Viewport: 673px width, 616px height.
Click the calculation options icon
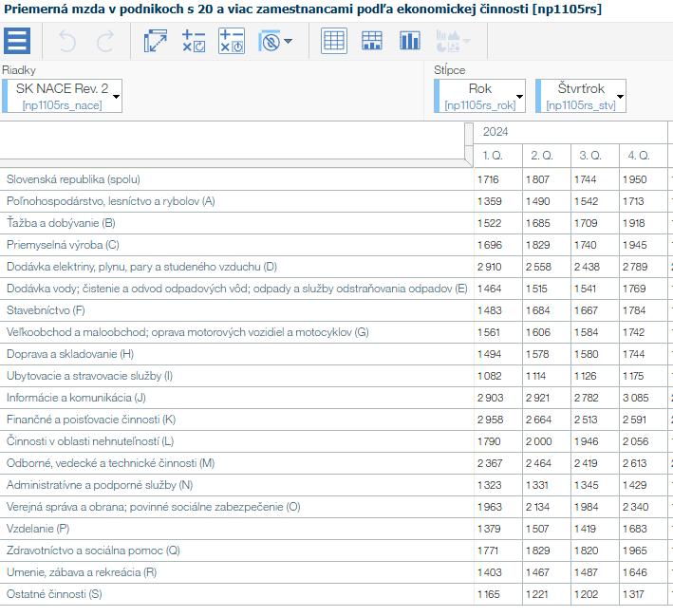(x=194, y=41)
